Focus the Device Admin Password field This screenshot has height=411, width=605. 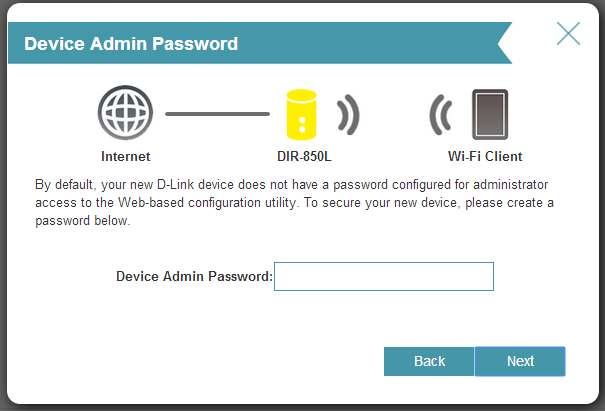click(x=384, y=276)
